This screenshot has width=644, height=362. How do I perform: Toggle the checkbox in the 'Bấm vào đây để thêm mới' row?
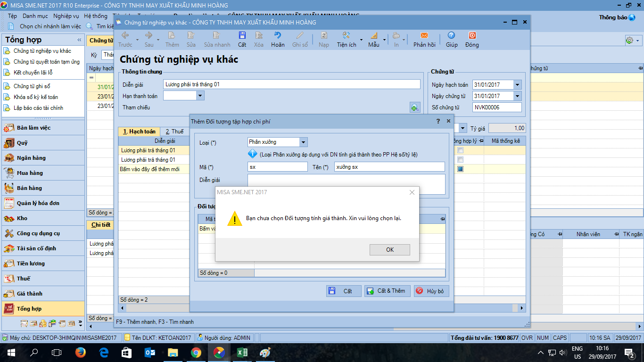pyautogui.click(x=460, y=169)
